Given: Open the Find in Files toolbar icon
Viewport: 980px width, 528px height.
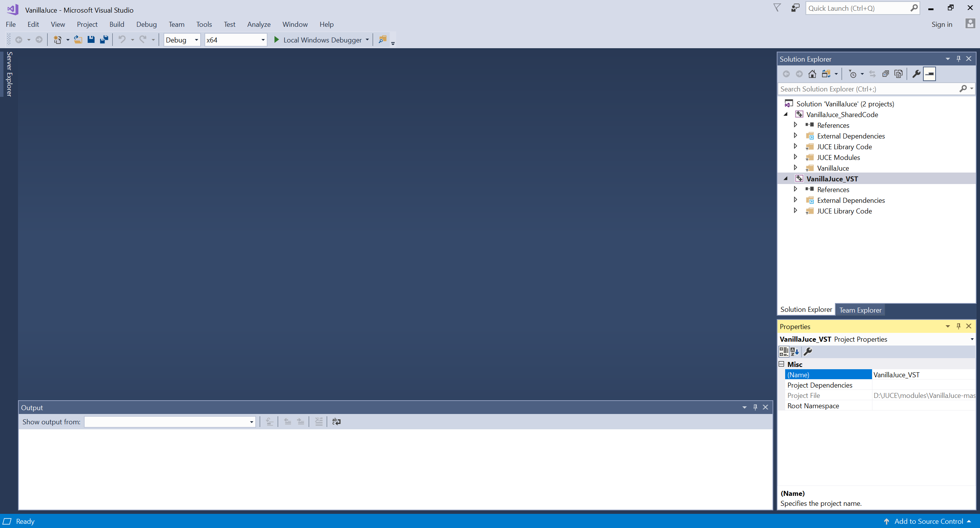Looking at the screenshot, I should coord(382,40).
